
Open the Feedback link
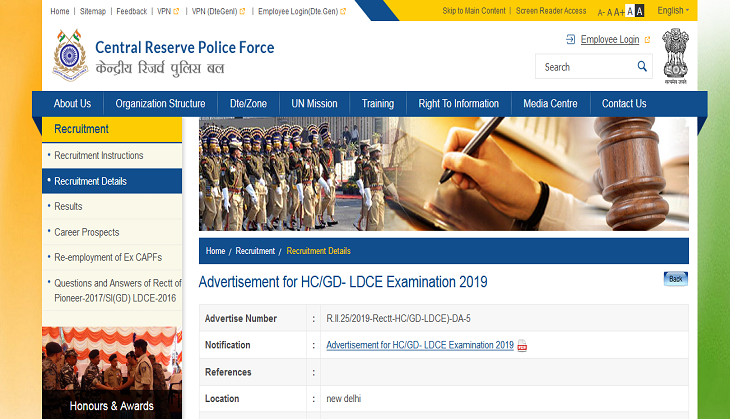click(131, 11)
